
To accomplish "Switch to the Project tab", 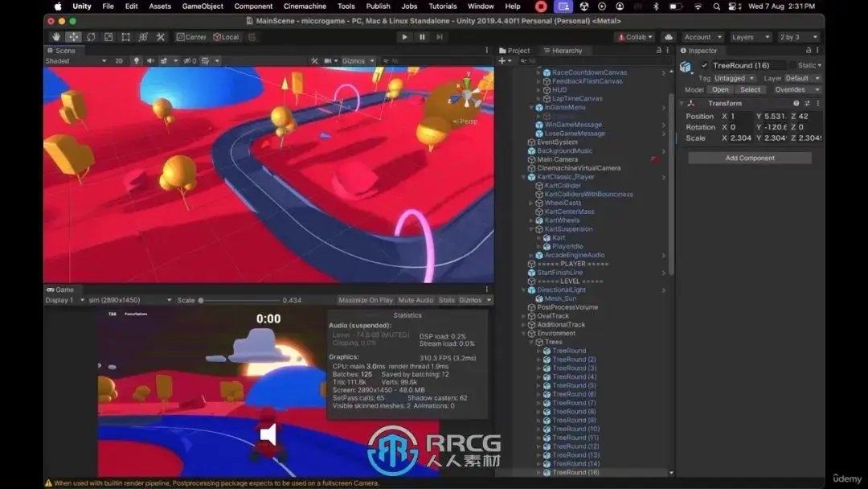I will point(514,51).
